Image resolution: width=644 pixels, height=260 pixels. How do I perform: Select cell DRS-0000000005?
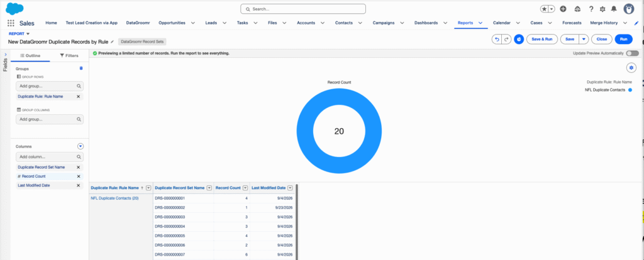click(x=183, y=236)
